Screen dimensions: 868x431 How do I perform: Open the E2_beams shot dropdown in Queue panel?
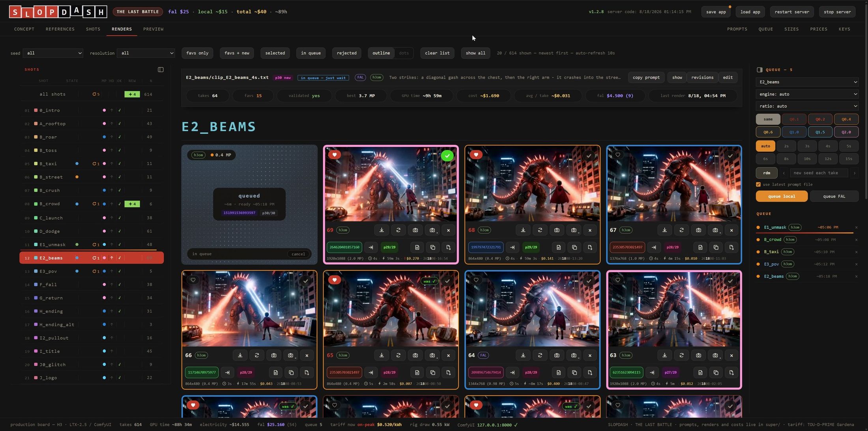coord(807,82)
